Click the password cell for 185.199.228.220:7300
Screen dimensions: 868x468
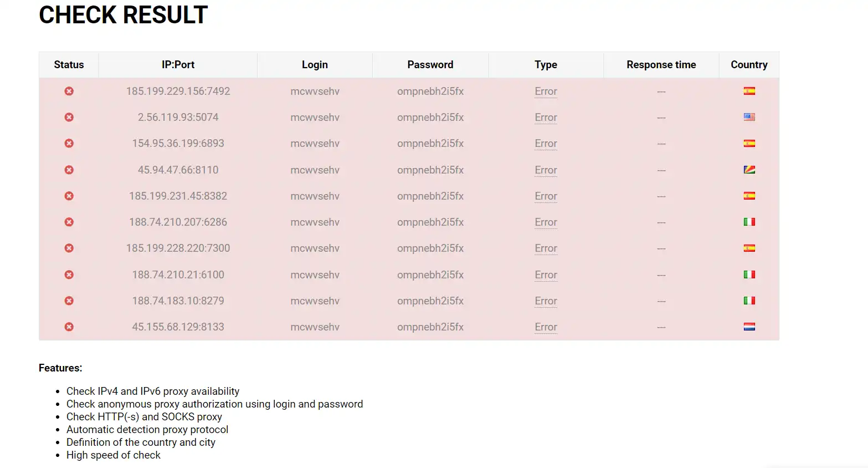(430, 248)
